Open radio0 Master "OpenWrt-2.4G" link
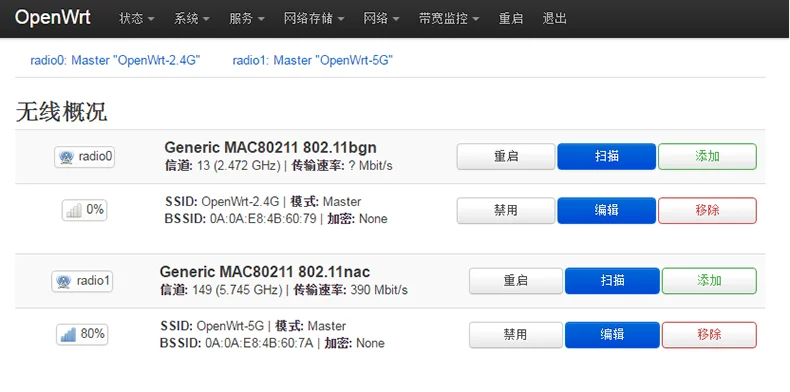The width and height of the screenshot is (790, 392). (115, 60)
